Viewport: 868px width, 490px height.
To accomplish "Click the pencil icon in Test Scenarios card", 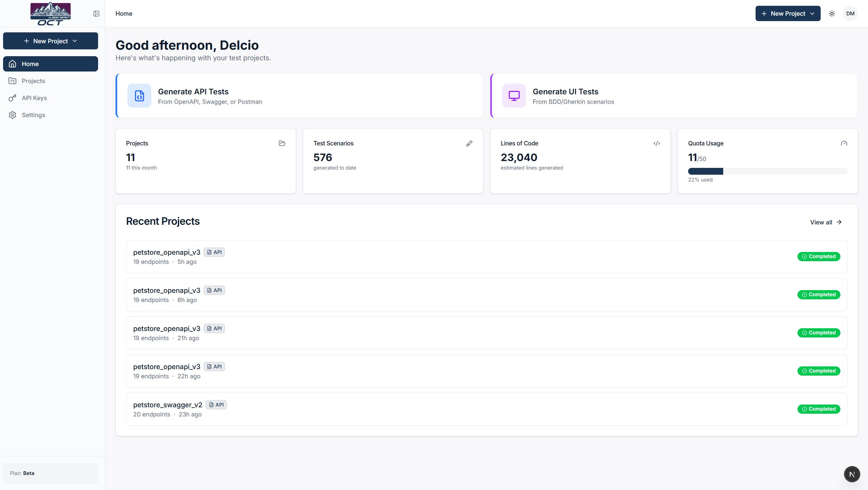I will click(469, 143).
